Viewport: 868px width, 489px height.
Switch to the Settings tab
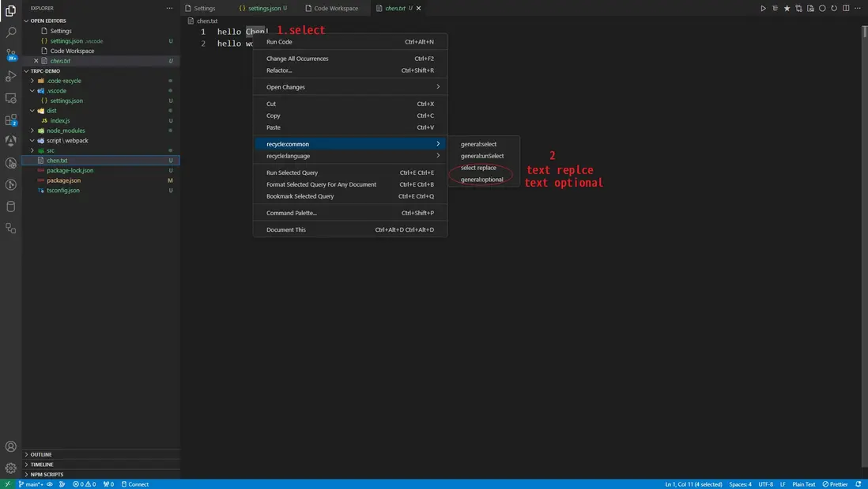pos(204,8)
